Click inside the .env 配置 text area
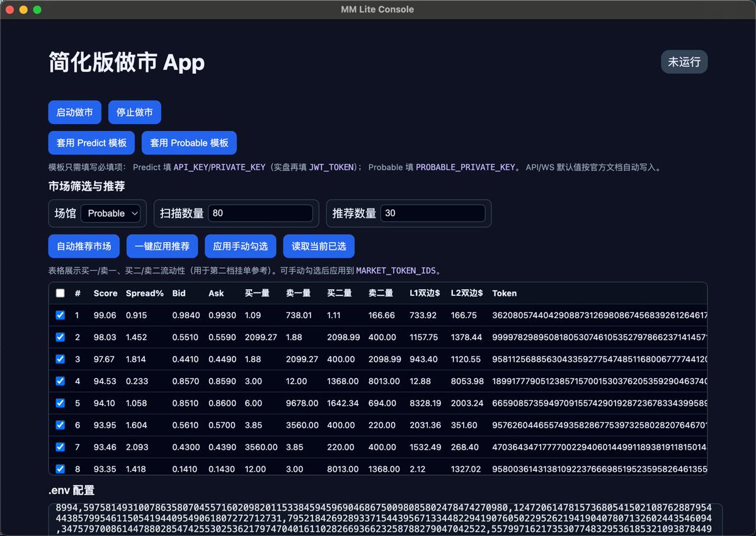The image size is (756, 536). [x=385, y=520]
